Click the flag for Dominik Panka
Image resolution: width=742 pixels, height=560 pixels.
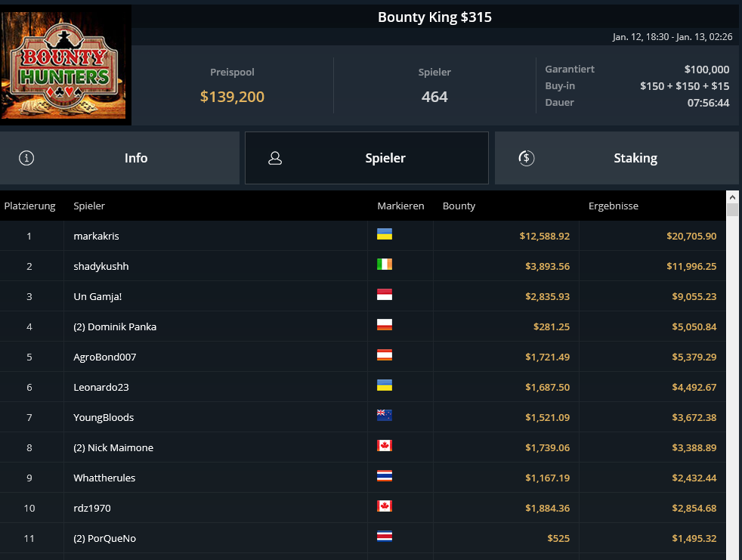click(385, 325)
